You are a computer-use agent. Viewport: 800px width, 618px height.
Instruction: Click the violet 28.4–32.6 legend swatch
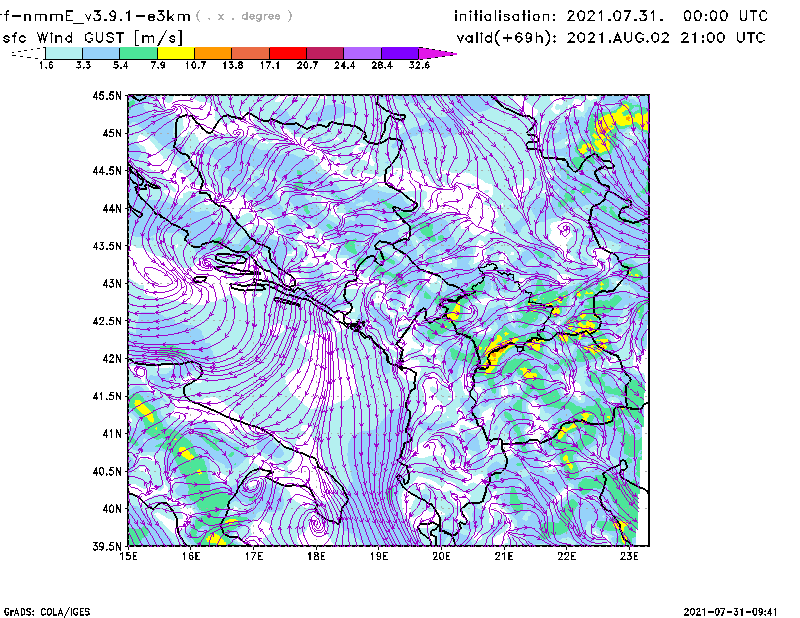point(399,53)
